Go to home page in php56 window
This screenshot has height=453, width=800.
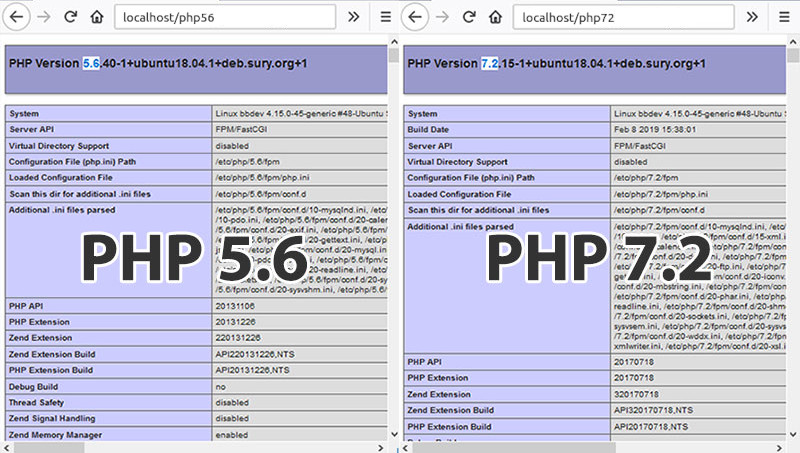click(x=97, y=17)
